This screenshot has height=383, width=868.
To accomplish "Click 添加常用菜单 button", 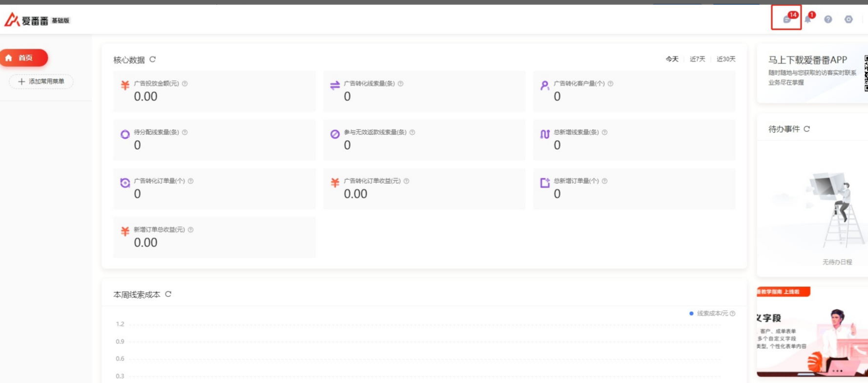I will (41, 82).
